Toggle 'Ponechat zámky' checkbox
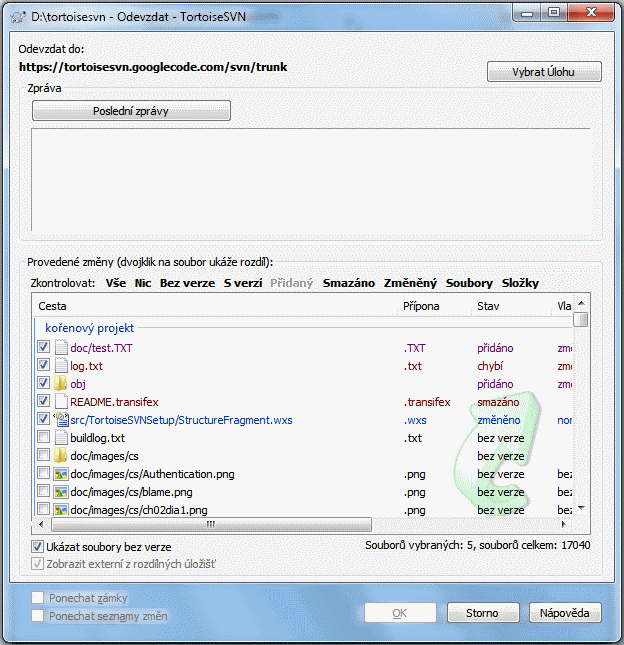This screenshot has width=624, height=645. (37, 598)
